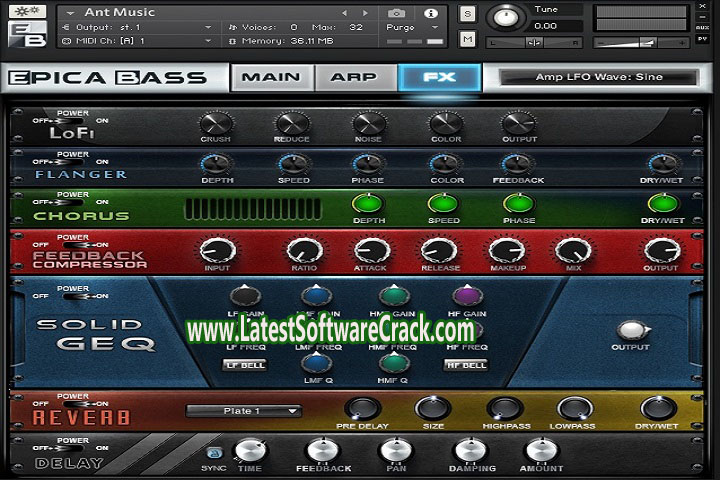Click the Max voices value 32

[356, 27]
